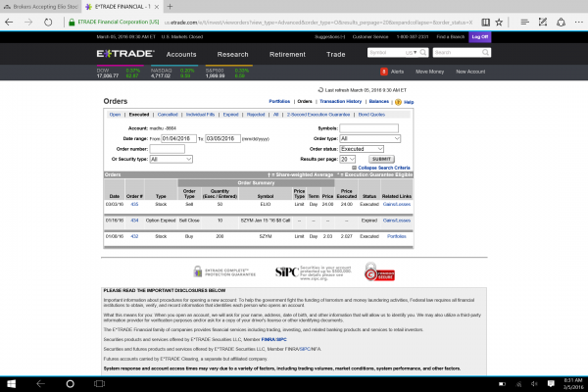Expand the Security type dropdown

pyautogui.click(x=169, y=158)
